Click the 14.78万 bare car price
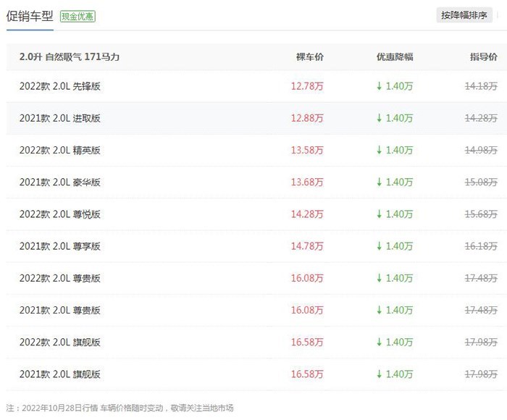The image size is (507, 420). pyautogui.click(x=307, y=246)
